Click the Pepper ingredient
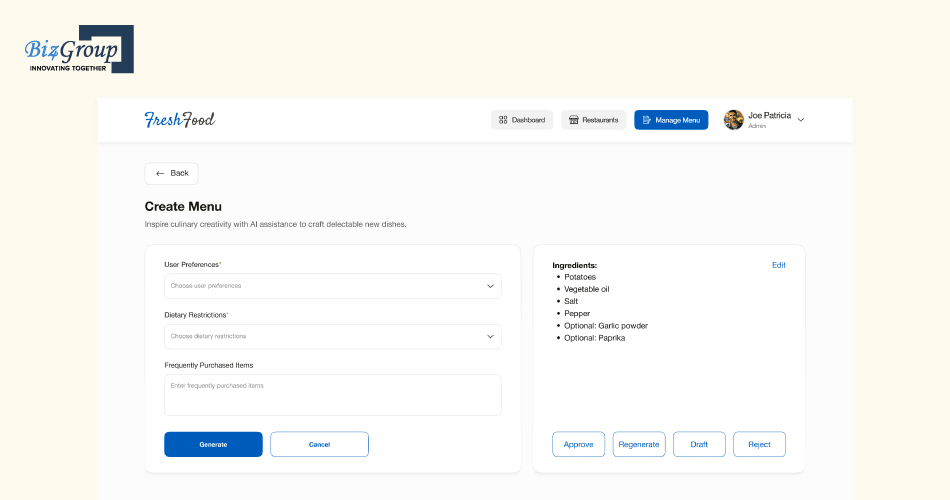 [x=577, y=313]
